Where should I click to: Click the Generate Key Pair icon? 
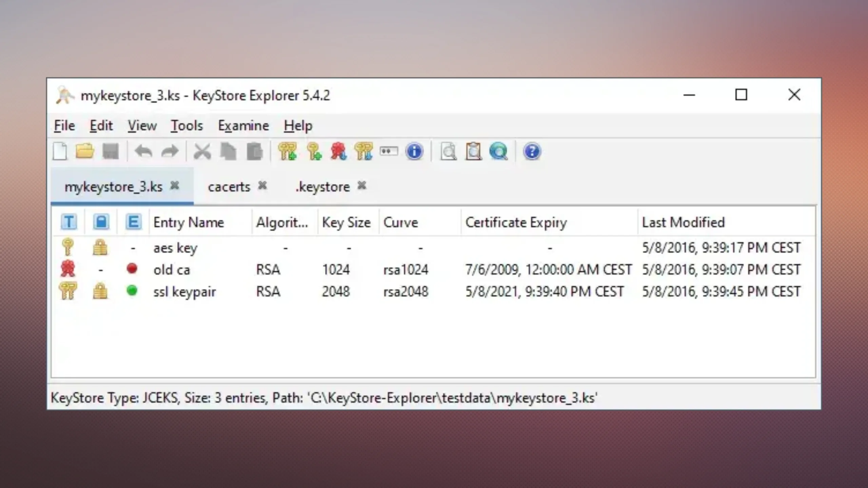point(287,151)
